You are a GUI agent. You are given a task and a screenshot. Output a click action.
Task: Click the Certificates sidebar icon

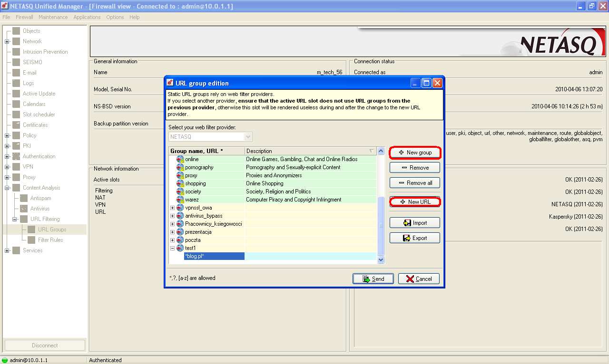click(x=16, y=125)
